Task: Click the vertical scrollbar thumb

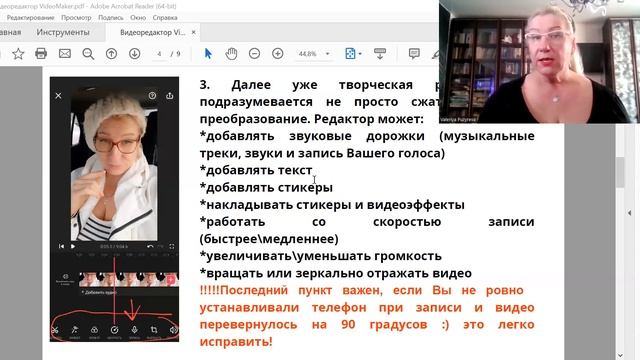Action: (620, 172)
